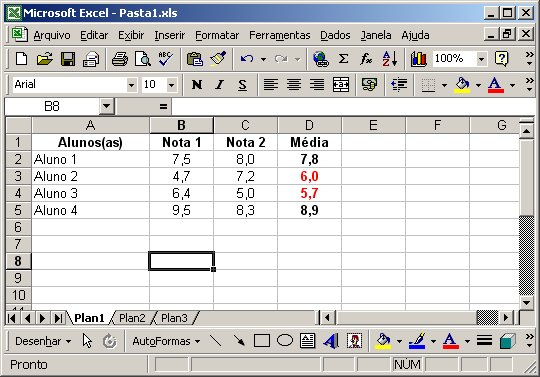Open the Formatar menu
Viewport: 540px width, 377px height.
[217, 35]
